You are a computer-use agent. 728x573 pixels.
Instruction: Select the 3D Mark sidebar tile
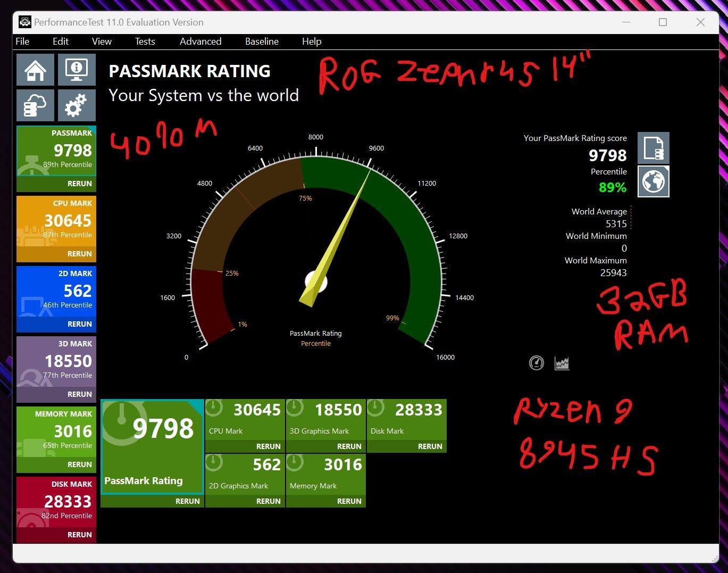(56, 362)
